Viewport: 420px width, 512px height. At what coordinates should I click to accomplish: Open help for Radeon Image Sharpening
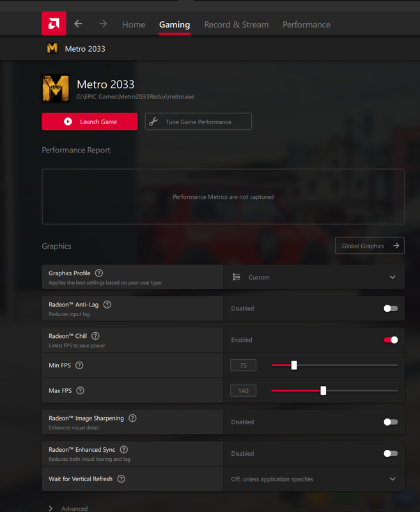coord(132,419)
